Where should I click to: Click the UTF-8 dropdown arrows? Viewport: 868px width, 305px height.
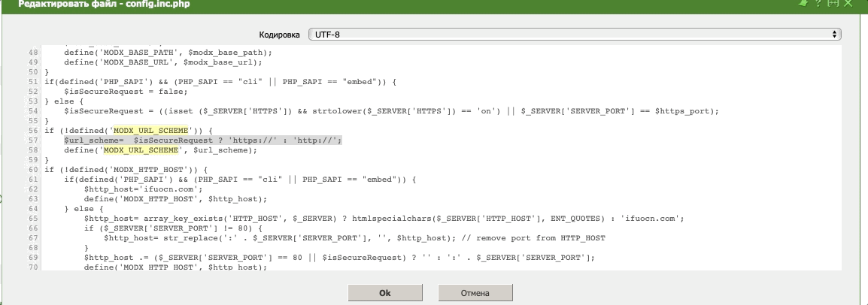click(834, 35)
